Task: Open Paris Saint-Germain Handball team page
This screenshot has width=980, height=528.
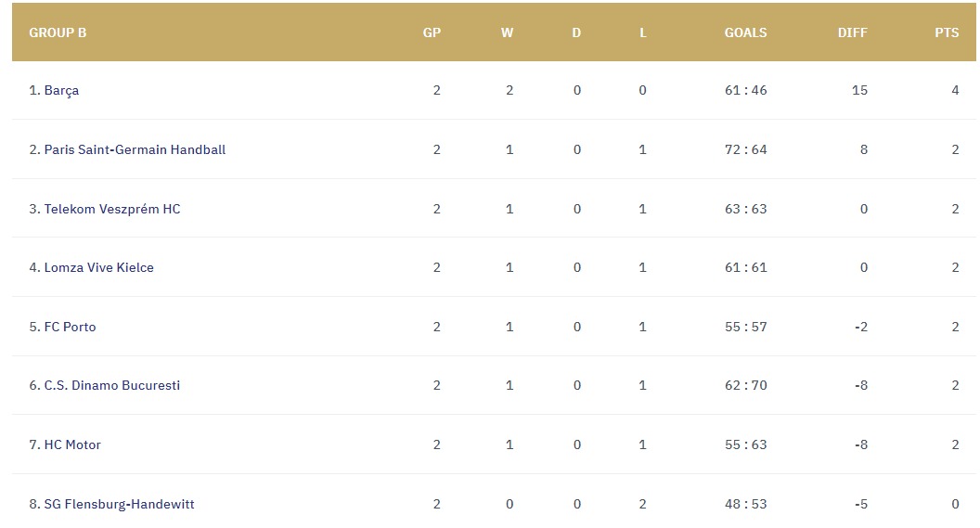Action: tap(135, 150)
